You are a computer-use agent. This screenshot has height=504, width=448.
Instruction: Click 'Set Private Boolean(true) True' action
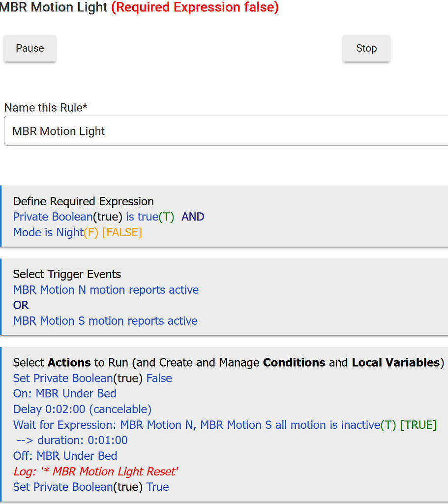tap(91, 487)
